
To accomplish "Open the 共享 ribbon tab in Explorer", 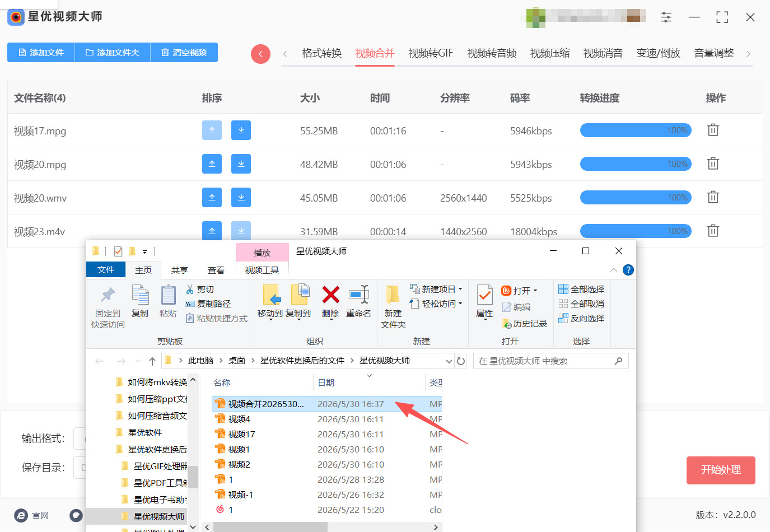I will point(180,270).
